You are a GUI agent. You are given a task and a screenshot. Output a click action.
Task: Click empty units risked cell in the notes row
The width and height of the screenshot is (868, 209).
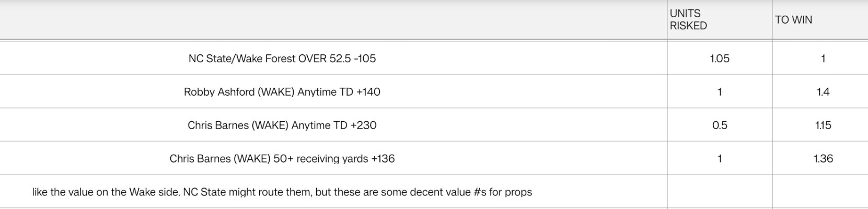pyautogui.click(x=720, y=192)
